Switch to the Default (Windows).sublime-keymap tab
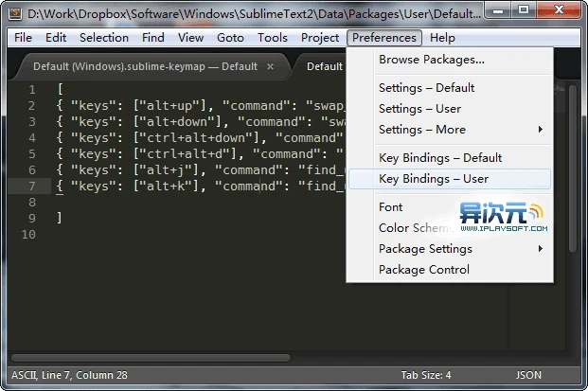This screenshot has width=588, height=391. coord(144,66)
